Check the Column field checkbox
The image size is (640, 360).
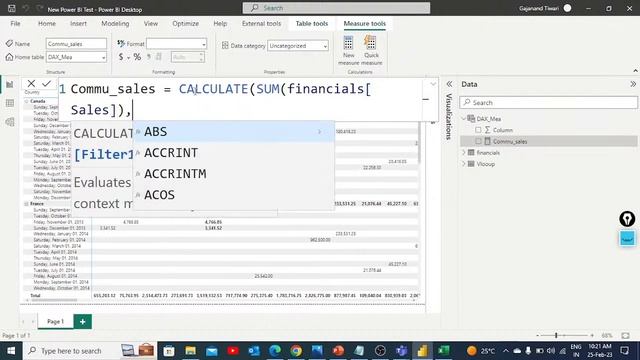[x=478, y=130]
